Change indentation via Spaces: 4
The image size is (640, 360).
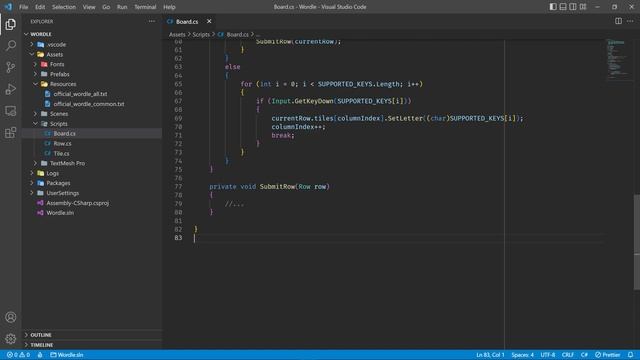pos(522,355)
